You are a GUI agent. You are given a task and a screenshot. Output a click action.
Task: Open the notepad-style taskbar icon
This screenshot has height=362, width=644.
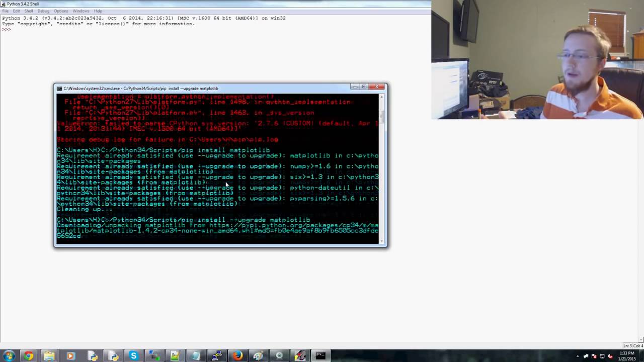point(195,356)
